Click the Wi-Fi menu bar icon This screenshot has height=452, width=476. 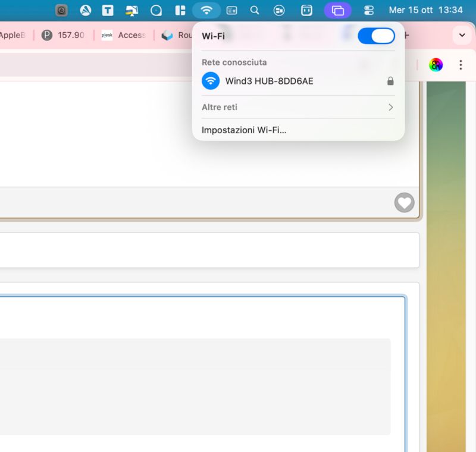click(206, 10)
